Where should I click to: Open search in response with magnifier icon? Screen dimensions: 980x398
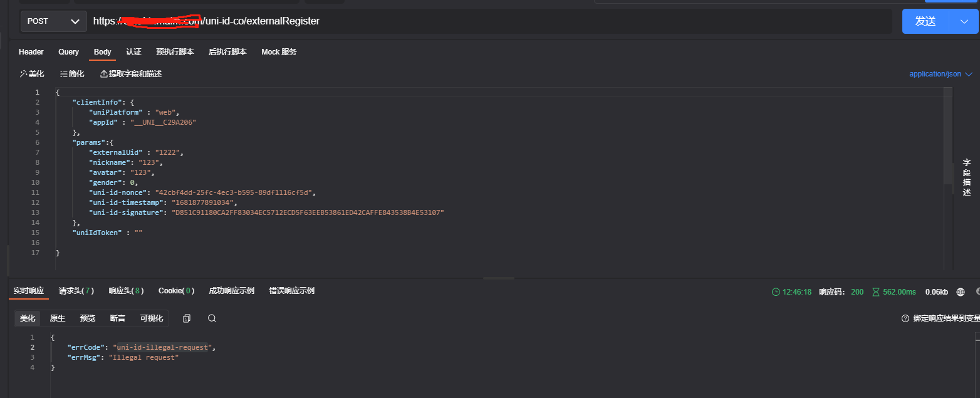212,318
